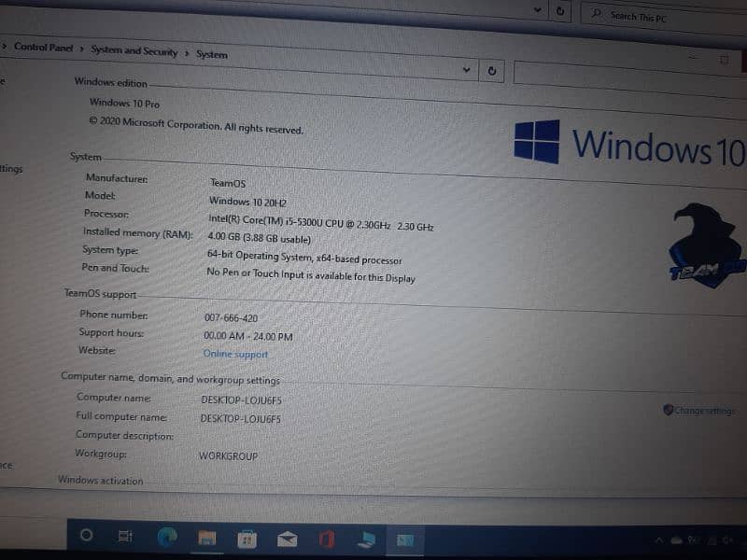The image size is (747, 560).
Task: Open File Explorer from the taskbar
Action: coord(206,539)
